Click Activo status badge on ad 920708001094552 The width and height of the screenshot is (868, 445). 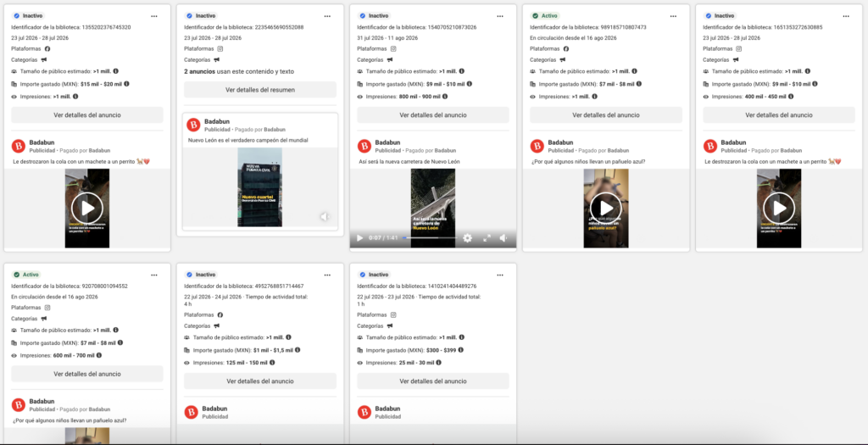[27, 275]
